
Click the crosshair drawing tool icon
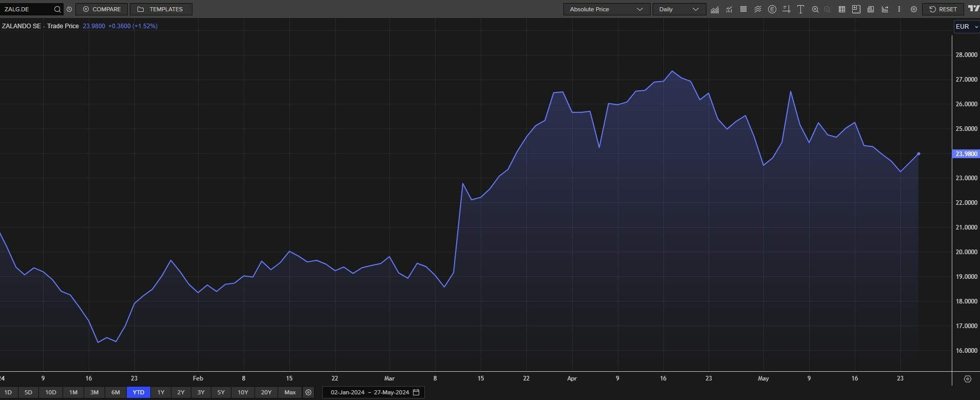tap(787, 9)
